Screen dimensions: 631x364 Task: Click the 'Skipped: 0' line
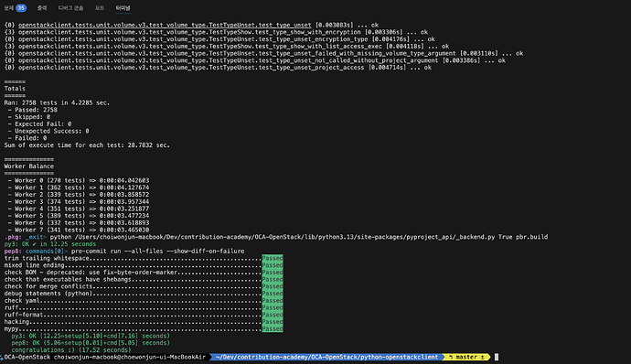[29, 117]
